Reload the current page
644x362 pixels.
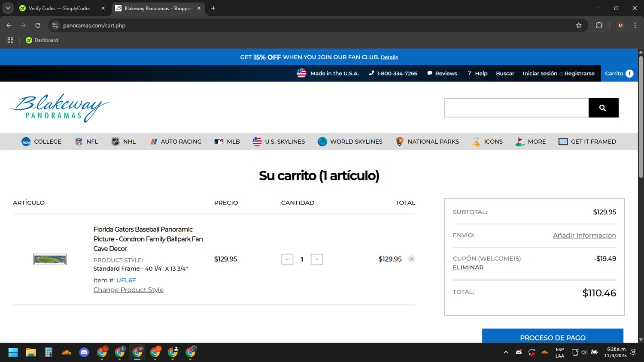coord(38,25)
